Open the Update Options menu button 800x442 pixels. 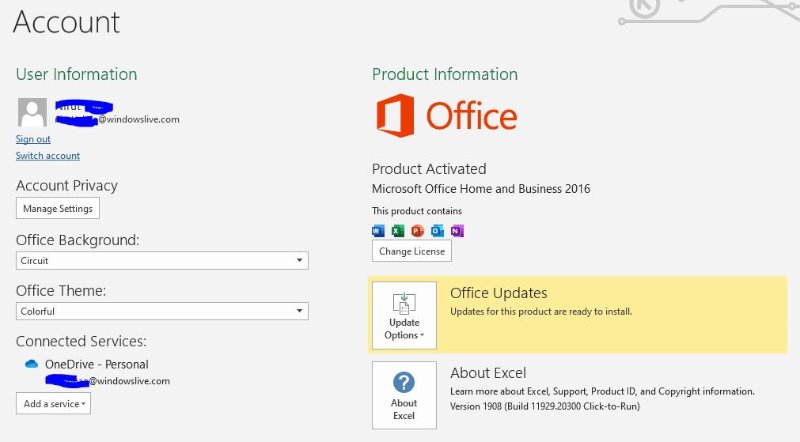click(x=404, y=316)
